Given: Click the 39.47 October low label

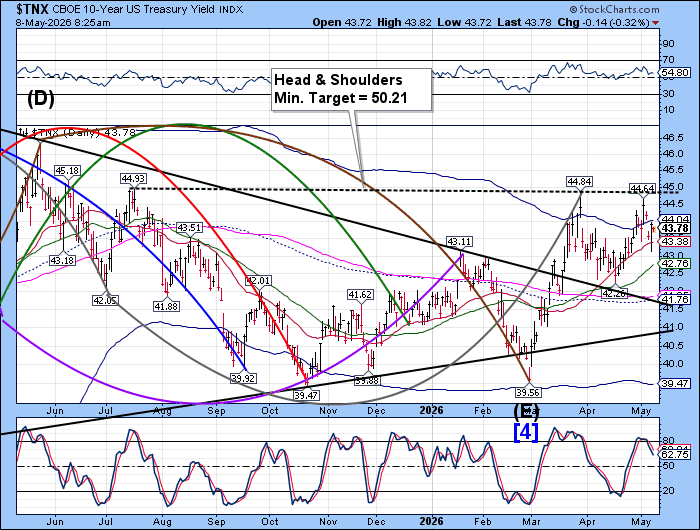Looking at the screenshot, I should pyautogui.click(x=306, y=395).
